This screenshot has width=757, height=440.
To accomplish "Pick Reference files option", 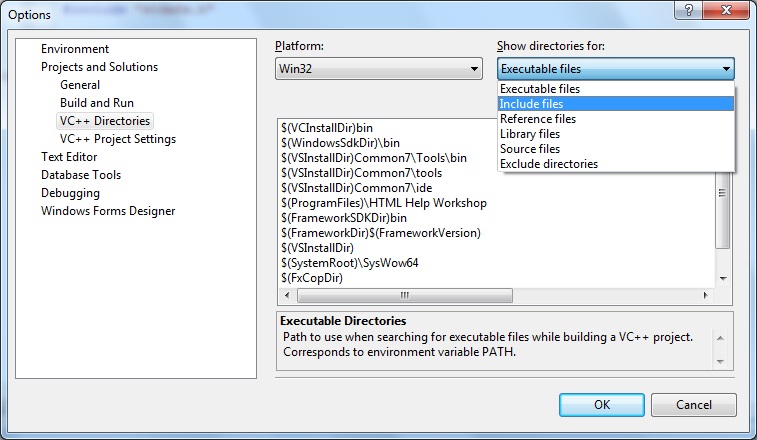I will pyautogui.click(x=537, y=119).
